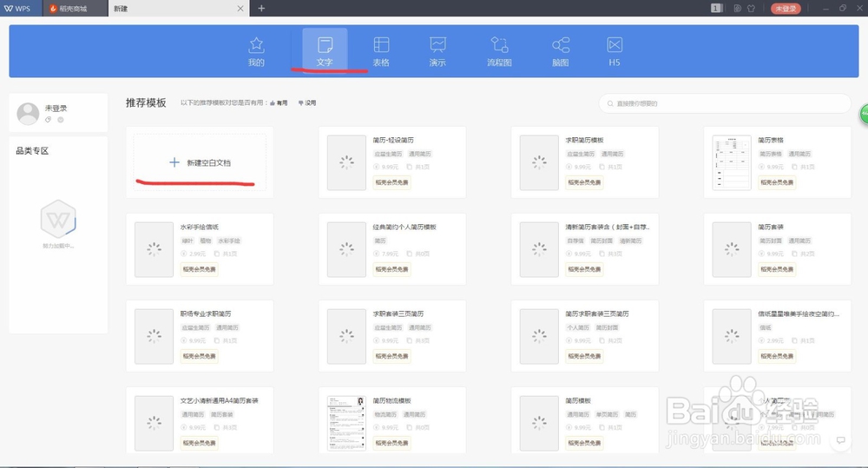Mark recommendations as 没用 thumbs down
The height and width of the screenshot is (468, 868).
[x=307, y=103]
